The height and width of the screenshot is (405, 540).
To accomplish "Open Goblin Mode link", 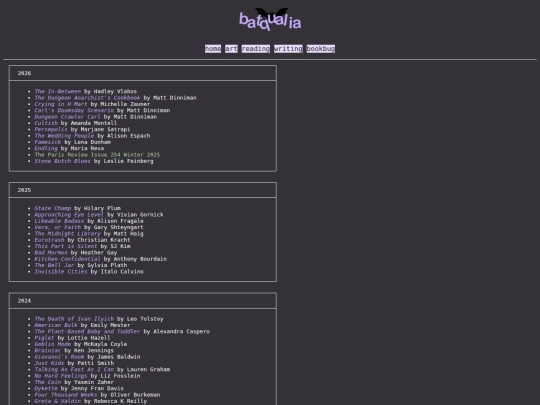I will 53,344.
